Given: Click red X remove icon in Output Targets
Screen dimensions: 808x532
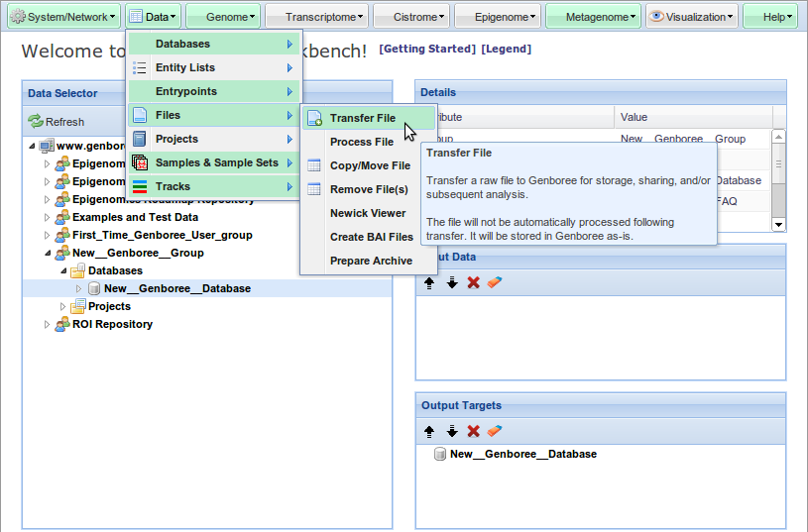Looking at the screenshot, I should click(x=474, y=431).
